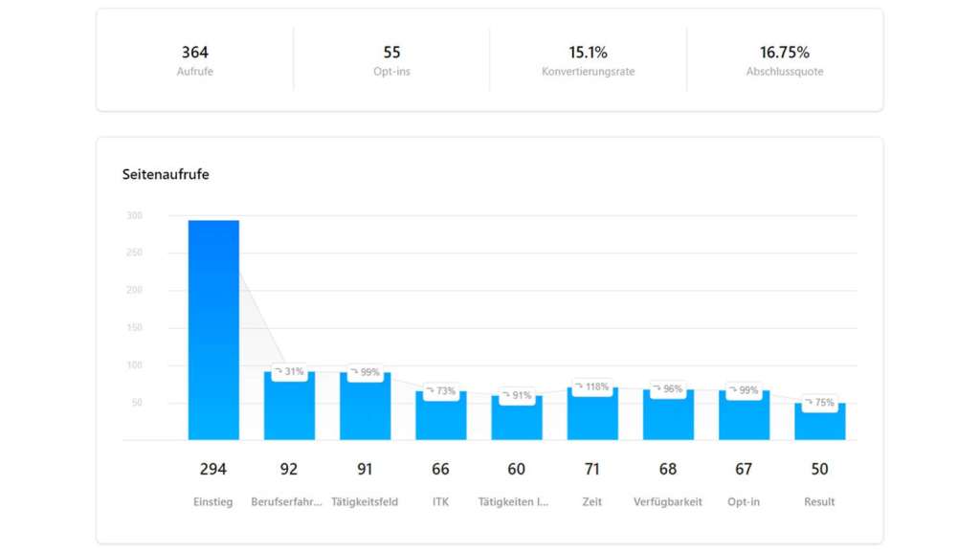Viewport: 980px width, 552px height.
Task: Select the Einstieg label below the chart
Action: point(213,501)
